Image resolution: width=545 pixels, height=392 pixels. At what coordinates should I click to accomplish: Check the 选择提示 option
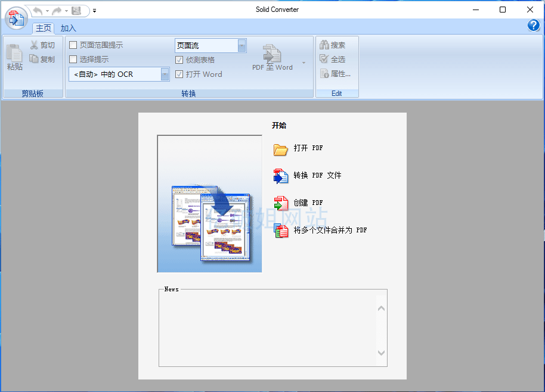(x=73, y=59)
